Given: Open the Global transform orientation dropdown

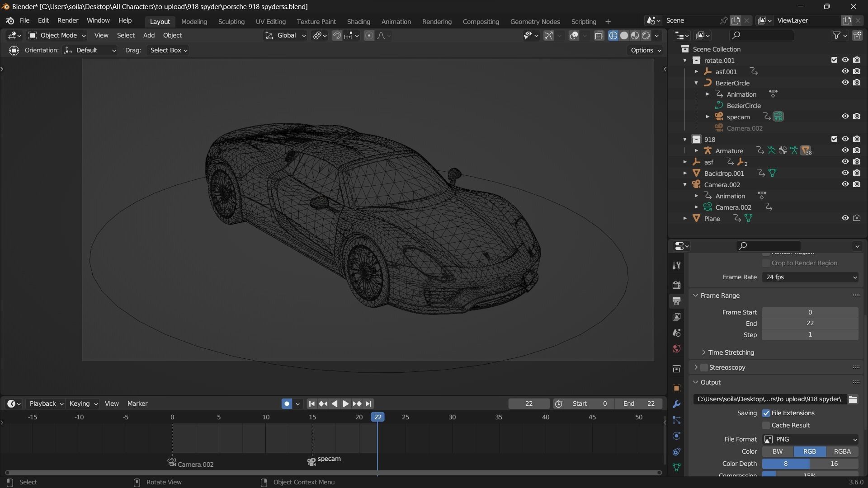Looking at the screenshot, I should (285, 36).
